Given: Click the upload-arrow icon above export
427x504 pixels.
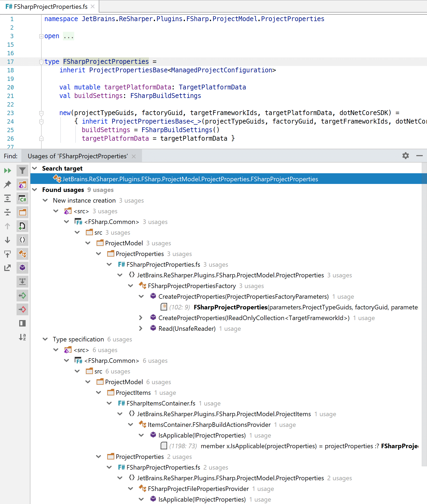Looking at the screenshot, I should [7, 254].
